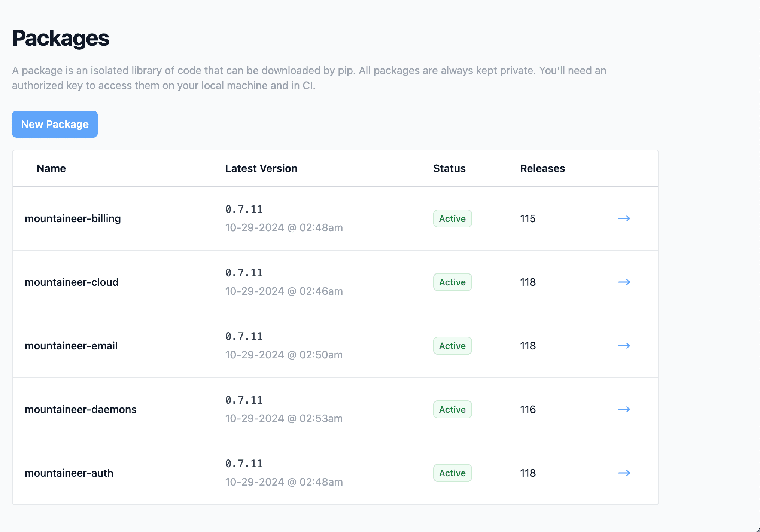Open mountaineer-daemons via its arrow icon

(624, 409)
